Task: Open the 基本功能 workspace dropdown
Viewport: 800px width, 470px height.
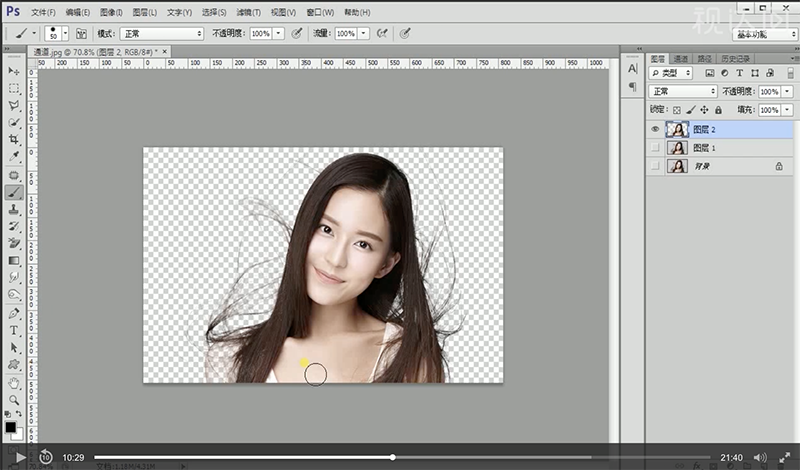Action: [x=764, y=34]
